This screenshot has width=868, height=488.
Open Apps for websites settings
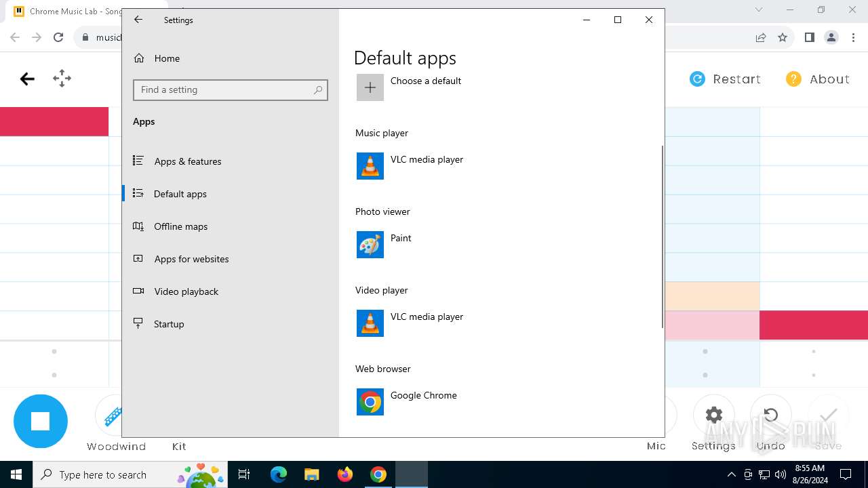(231, 259)
